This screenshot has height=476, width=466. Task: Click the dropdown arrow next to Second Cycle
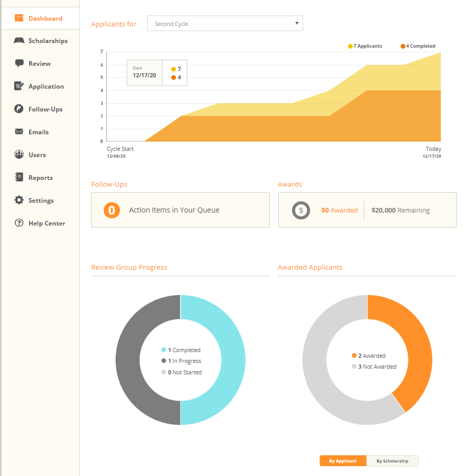pos(295,23)
